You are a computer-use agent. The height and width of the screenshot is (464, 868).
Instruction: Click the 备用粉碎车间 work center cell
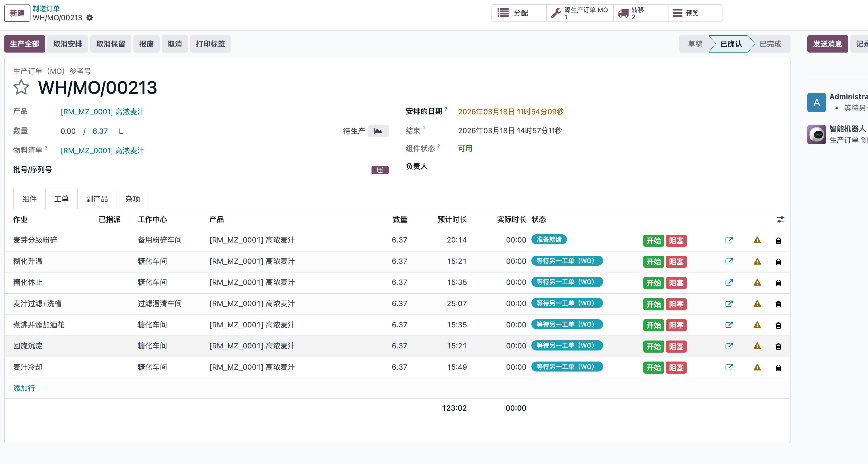(160, 240)
